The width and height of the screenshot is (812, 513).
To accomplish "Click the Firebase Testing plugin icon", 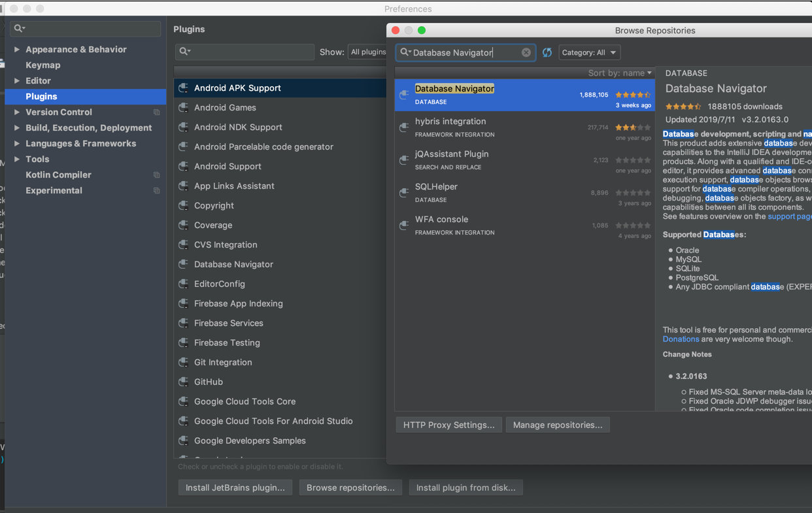I will pyautogui.click(x=184, y=343).
